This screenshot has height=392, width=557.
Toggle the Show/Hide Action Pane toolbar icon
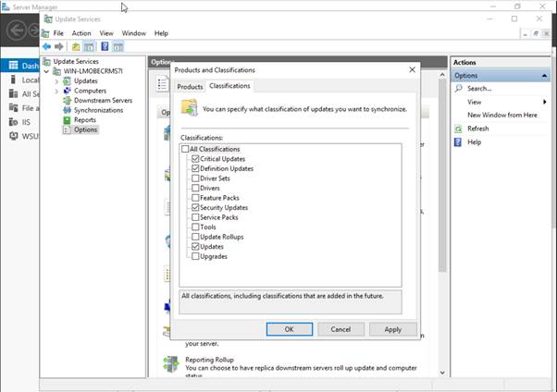(x=118, y=46)
